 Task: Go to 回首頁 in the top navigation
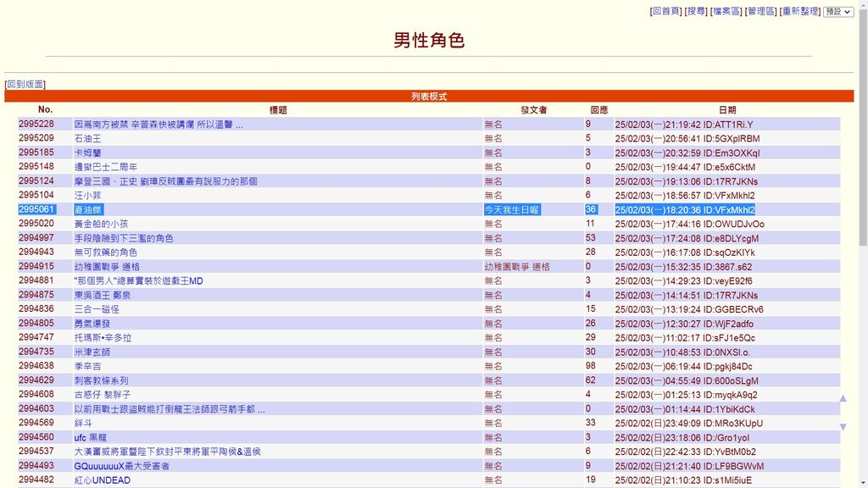point(665,12)
